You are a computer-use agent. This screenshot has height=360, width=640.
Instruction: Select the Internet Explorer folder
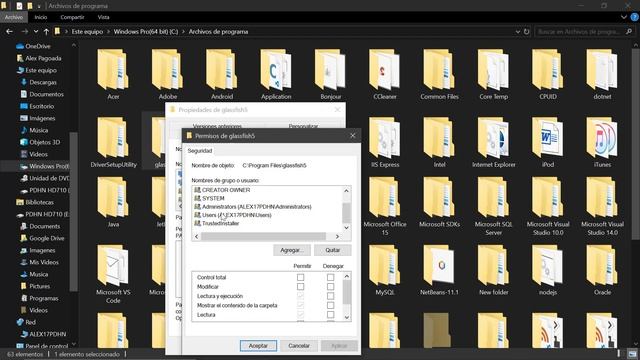[x=493, y=142]
